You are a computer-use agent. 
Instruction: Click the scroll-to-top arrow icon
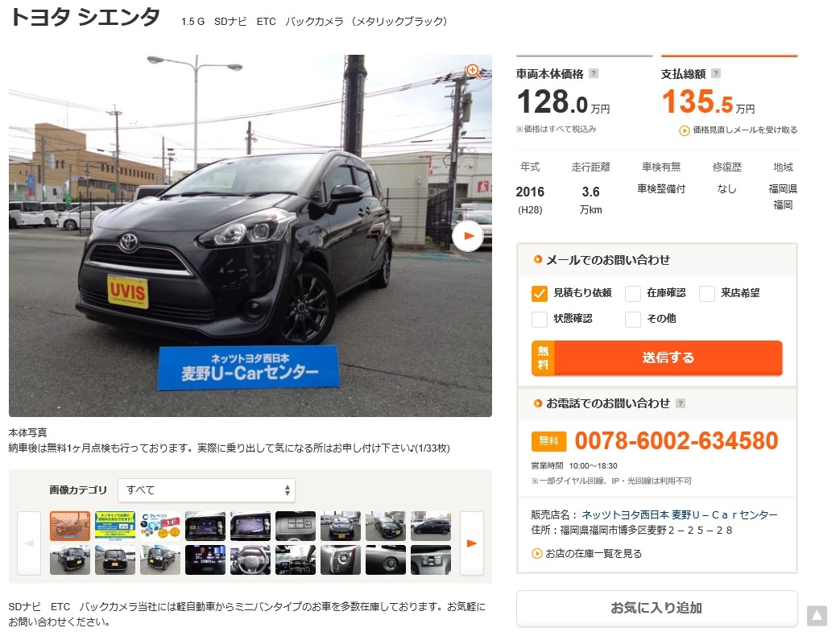pos(817,615)
